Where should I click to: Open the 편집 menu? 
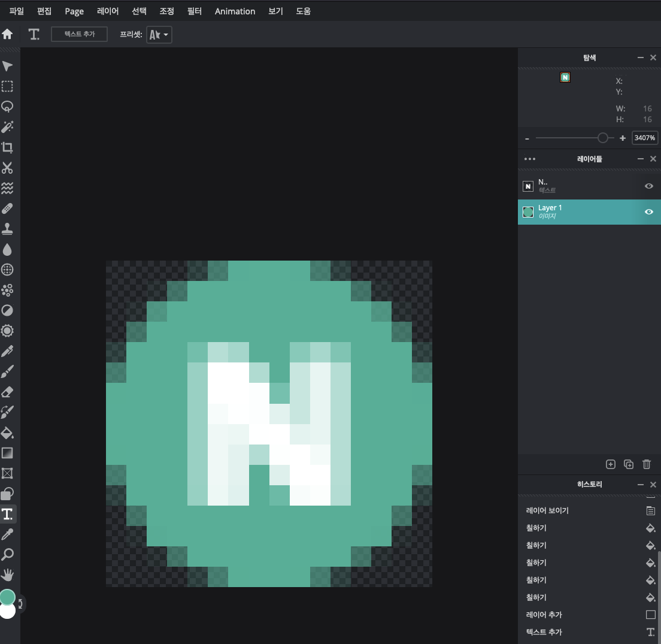coord(44,11)
